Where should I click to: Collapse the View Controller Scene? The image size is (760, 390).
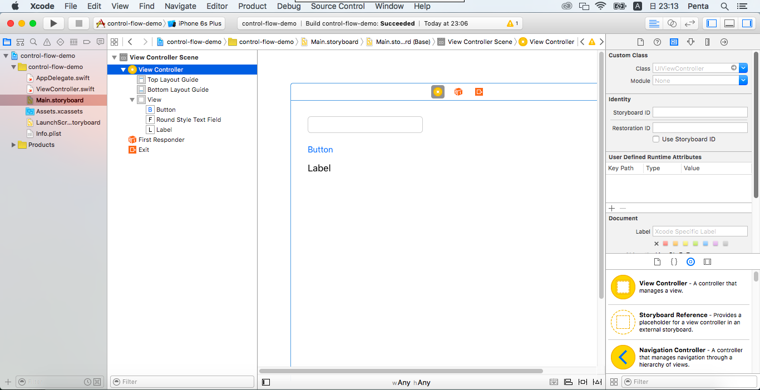(114, 57)
